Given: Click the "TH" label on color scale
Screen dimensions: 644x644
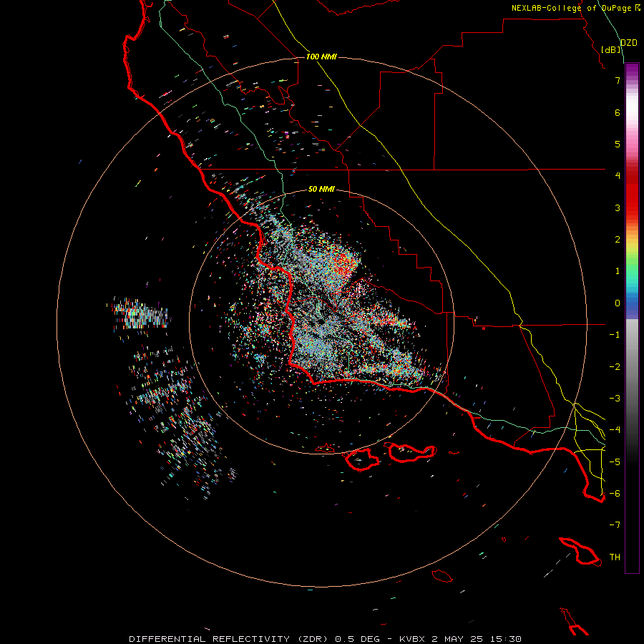Looking at the screenshot, I should pyautogui.click(x=615, y=557).
